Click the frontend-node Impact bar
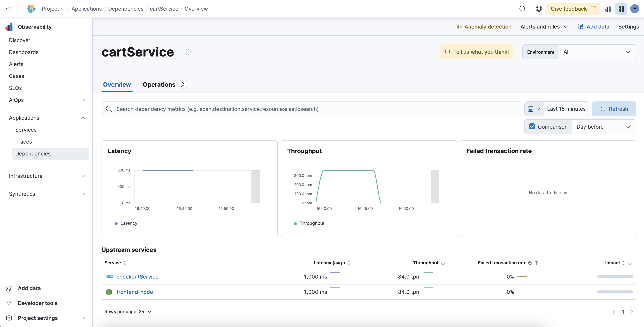 tap(615, 292)
